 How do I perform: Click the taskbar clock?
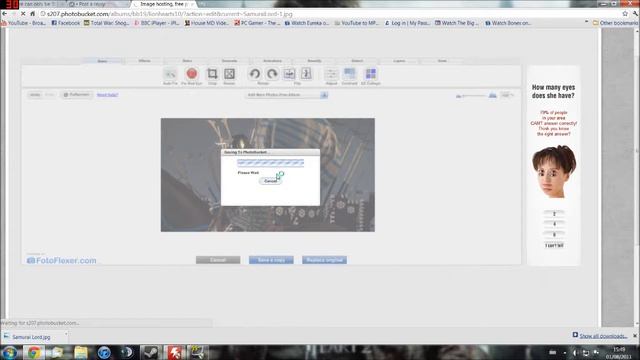(x=619, y=353)
